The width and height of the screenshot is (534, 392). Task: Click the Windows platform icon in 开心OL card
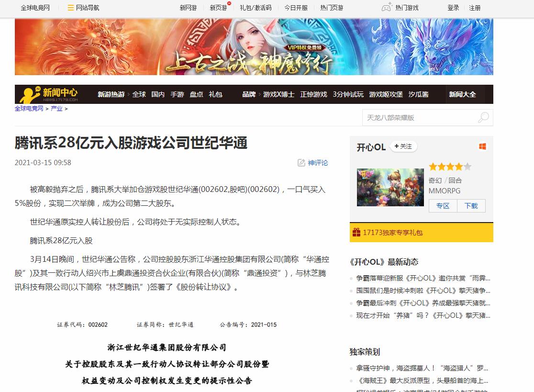click(x=482, y=146)
